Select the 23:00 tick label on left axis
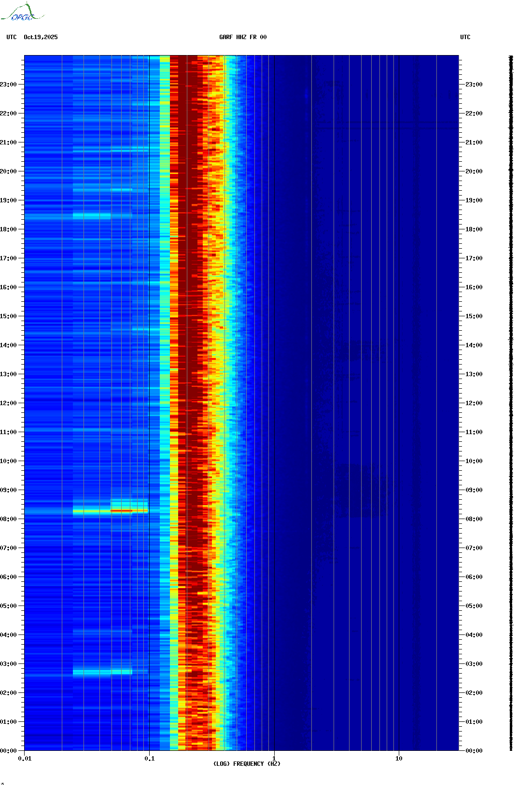 8,85
